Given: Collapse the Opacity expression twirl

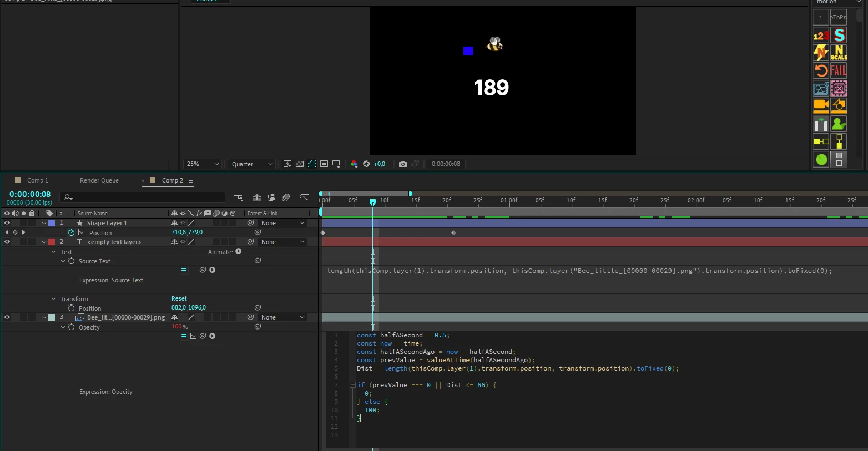Looking at the screenshot, I should point(63,327).
